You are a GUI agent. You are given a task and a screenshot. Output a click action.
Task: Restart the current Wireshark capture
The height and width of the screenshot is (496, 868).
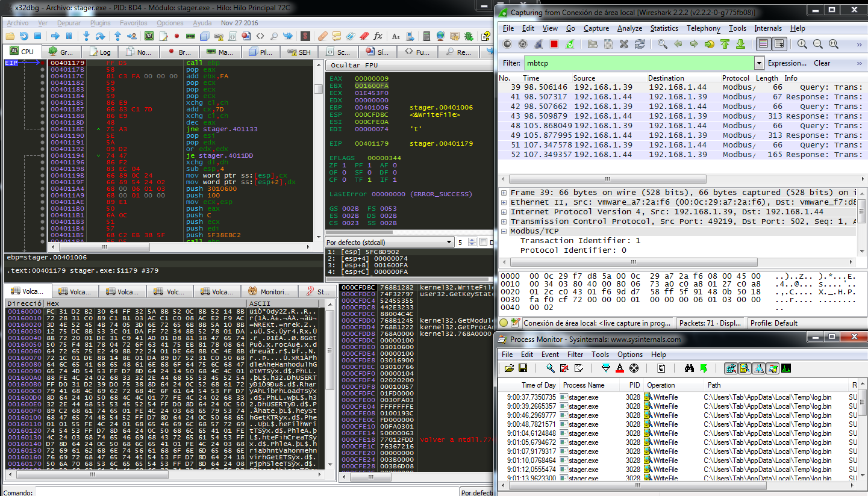(569, 45)
